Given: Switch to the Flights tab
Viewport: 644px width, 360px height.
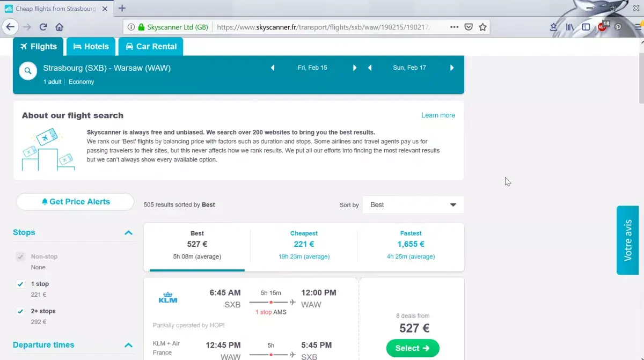Looking at the screenshot, I should click(x=38, y=47).
